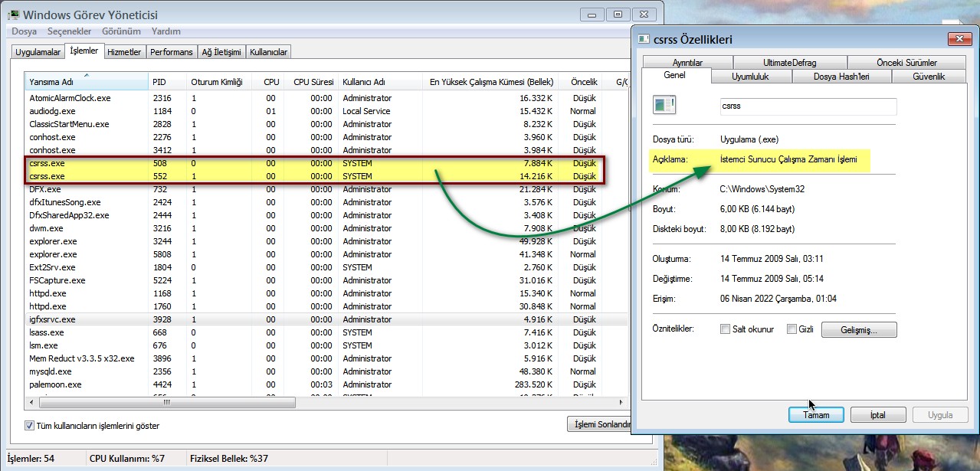Click the horizontal scrollbar right arrow

tap(620, 402)
